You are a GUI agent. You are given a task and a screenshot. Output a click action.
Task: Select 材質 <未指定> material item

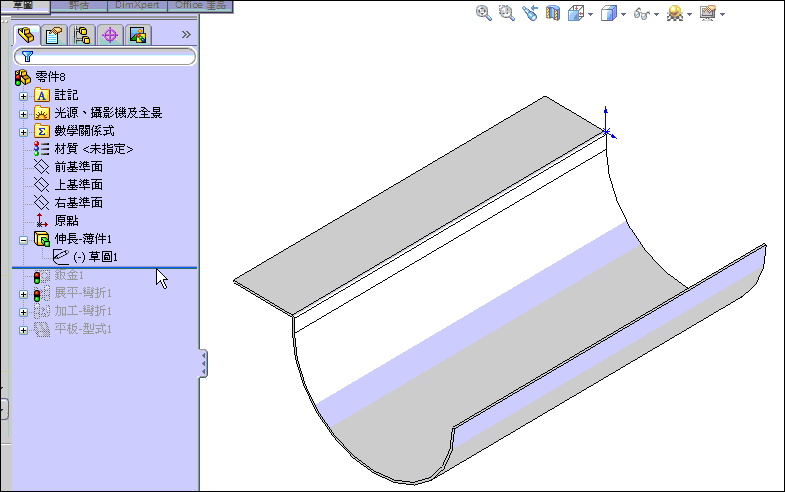point(94,149)
